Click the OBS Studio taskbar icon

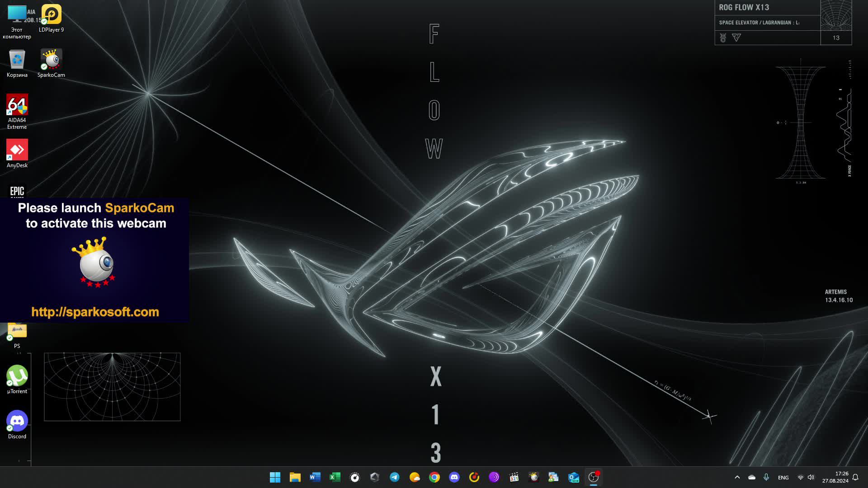593,477
